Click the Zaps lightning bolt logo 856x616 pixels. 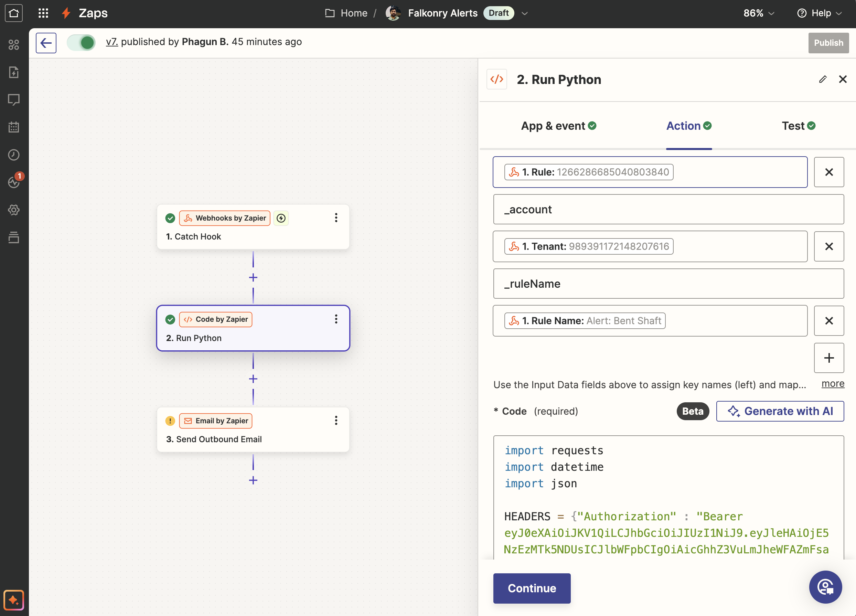click(66, 13)
